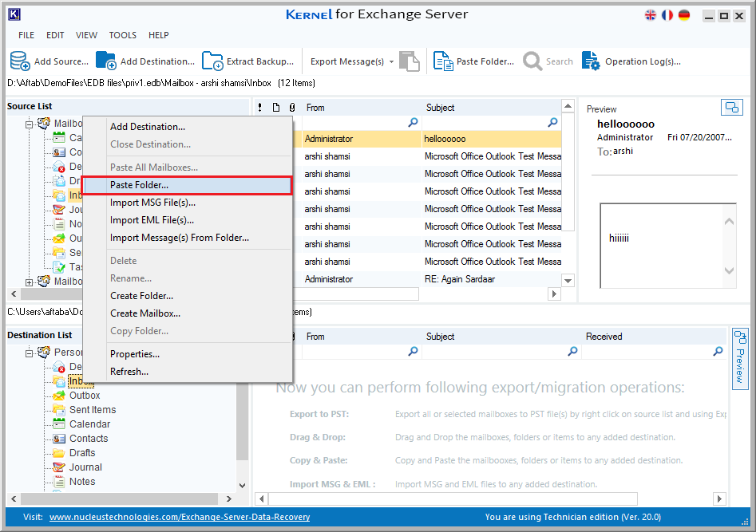
Task: Click the source From filter search icon
Action: (413, 122)
